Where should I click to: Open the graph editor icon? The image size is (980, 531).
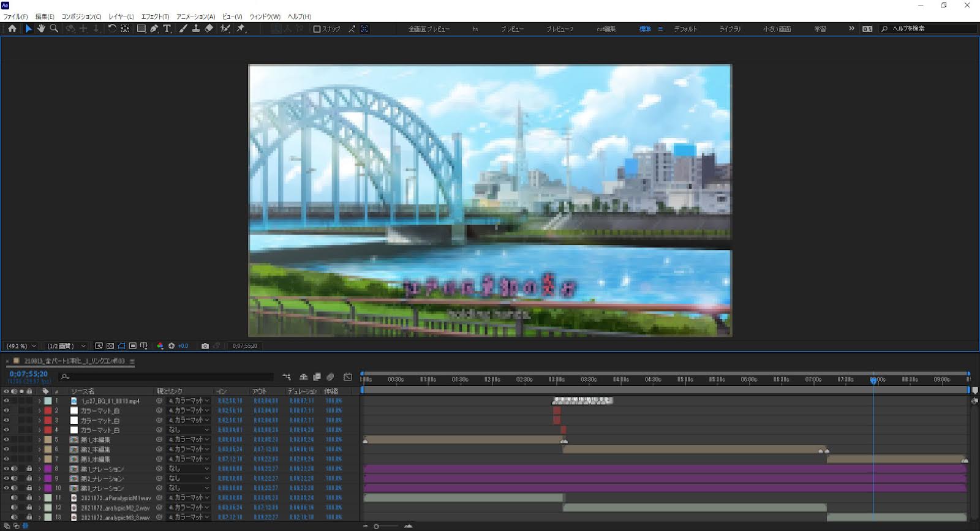(x=348, y=377)
